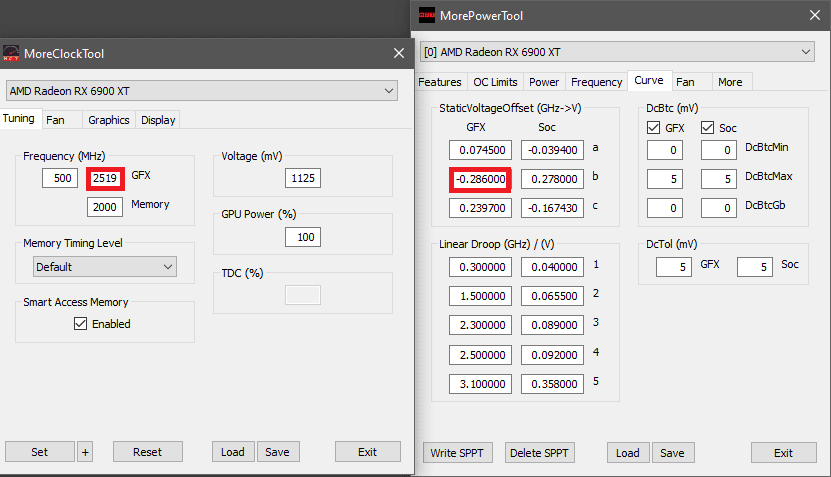
Task: Click DcTol GFX field
Action: (x=674, y=267)
